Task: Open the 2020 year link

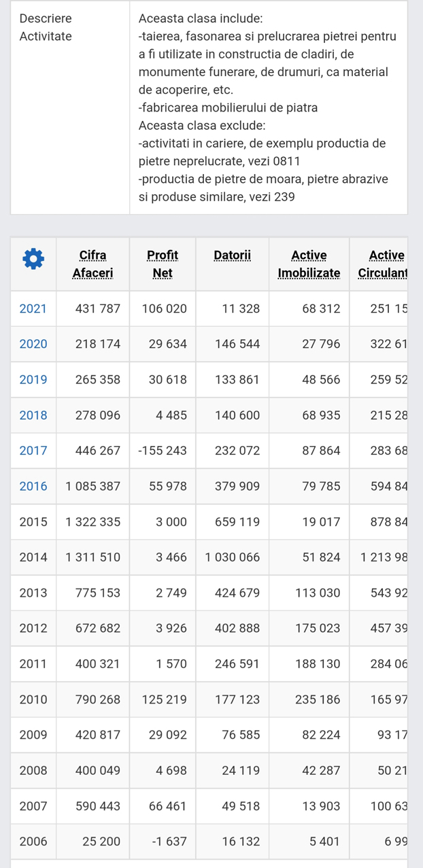Action: click(x=33, y=344)
